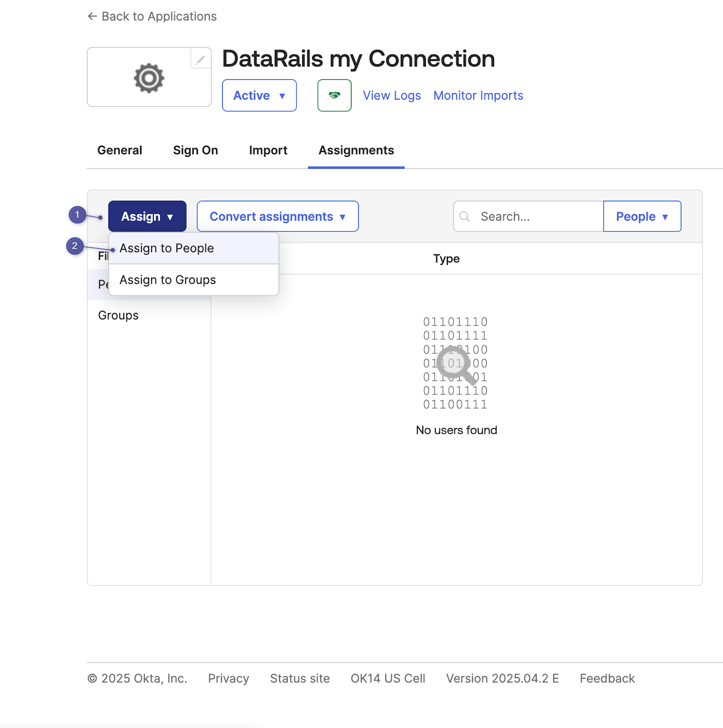The width and height of the screenshot is (723, 728).
Task: Go to the Import tab
Action: pyautogui.click(x=268, y=151)
